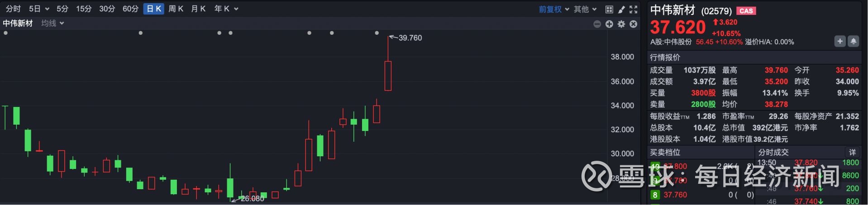Open the 前复权 adjustment dropdown
868x205 pixels.
(554, 9)
